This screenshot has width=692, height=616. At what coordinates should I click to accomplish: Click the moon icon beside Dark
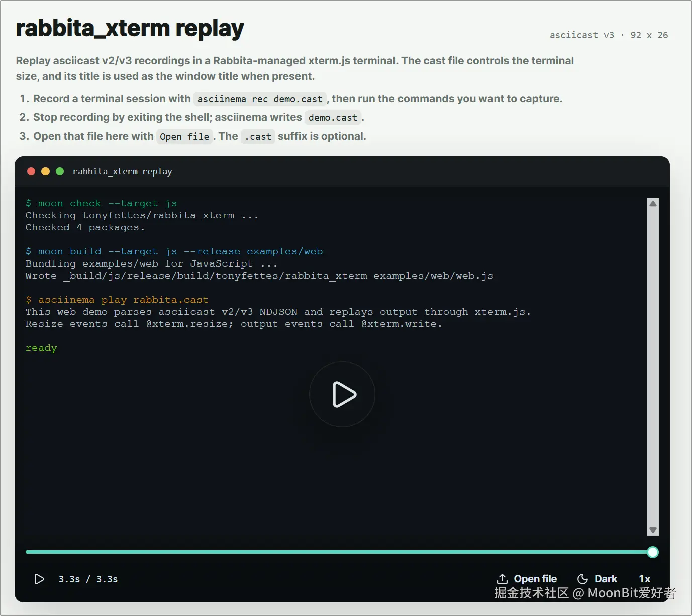(583, 579)
